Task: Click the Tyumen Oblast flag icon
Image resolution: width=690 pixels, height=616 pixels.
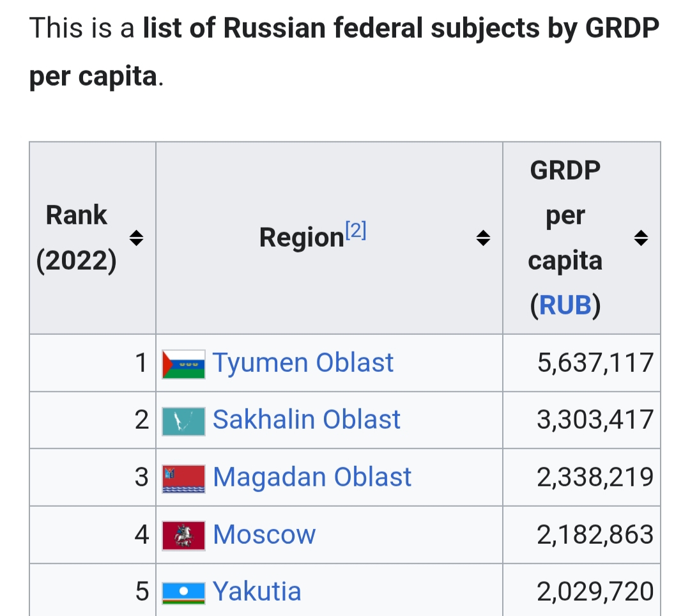Action: tap(183, 364)
